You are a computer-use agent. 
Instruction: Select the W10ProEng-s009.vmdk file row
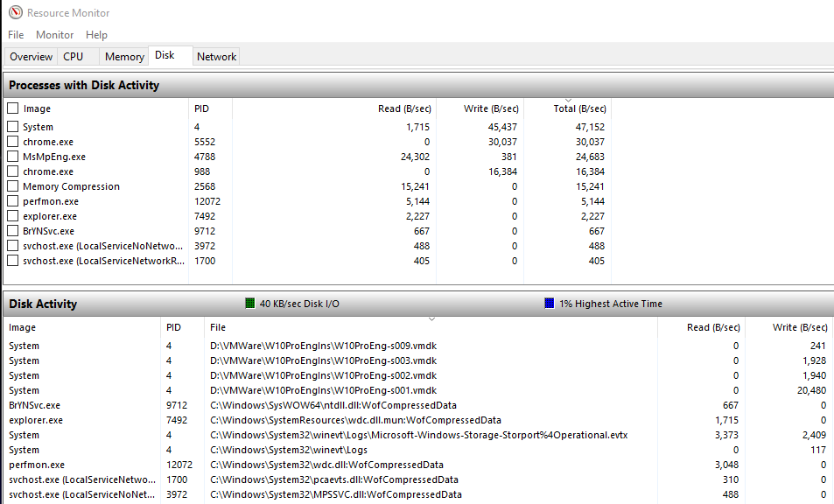(418, 346)
